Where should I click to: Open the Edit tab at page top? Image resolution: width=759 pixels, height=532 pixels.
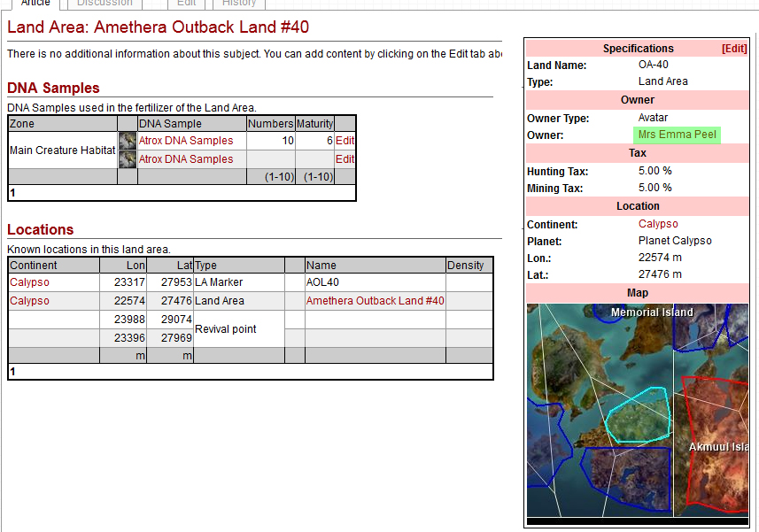tap(186, 4)
